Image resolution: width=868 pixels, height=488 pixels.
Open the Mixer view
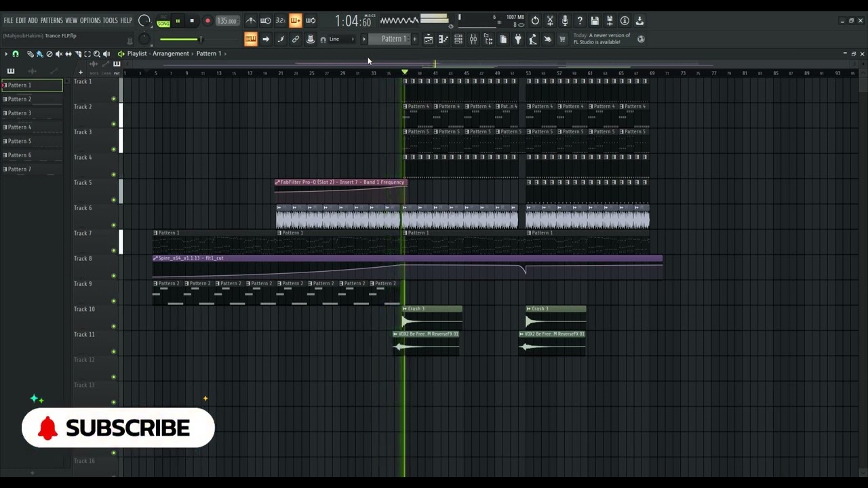[x=473, y=39]
